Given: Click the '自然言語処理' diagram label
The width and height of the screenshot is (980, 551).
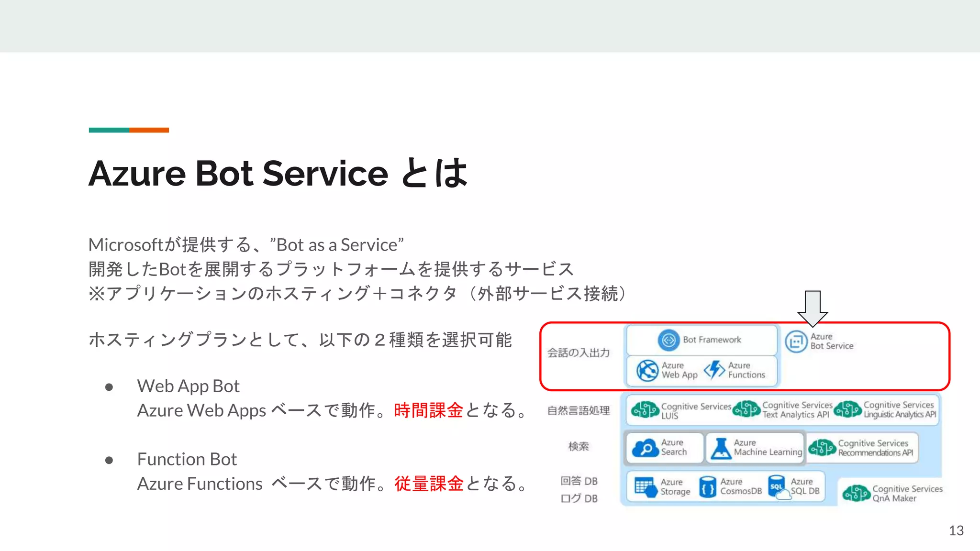Looking at the screenshot, I should coord(579,410).
